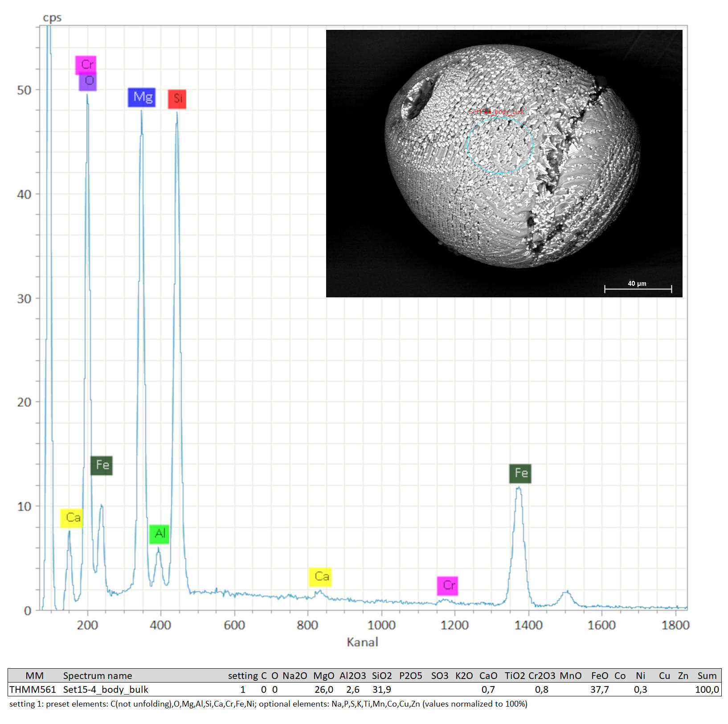Click inside the cyan circular analysis region

(500, 145)
